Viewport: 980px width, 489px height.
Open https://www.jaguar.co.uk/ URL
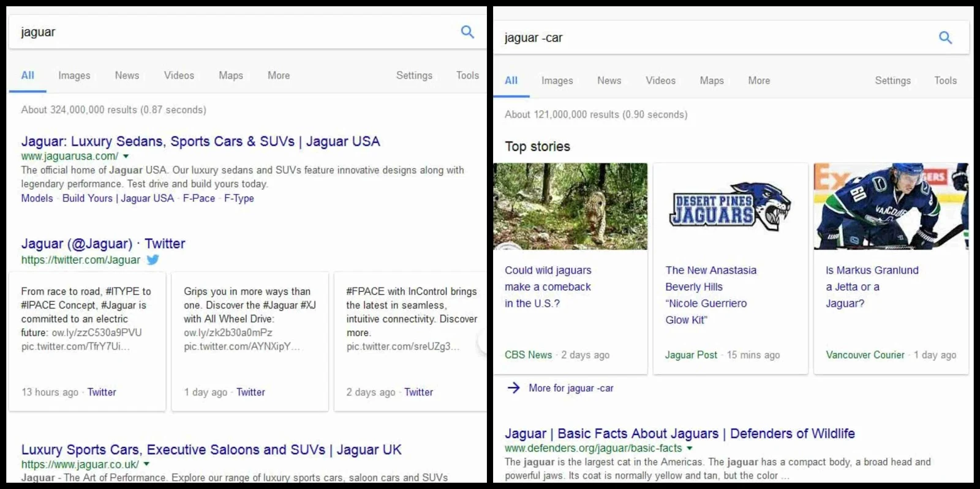click(x=80, y=465)
